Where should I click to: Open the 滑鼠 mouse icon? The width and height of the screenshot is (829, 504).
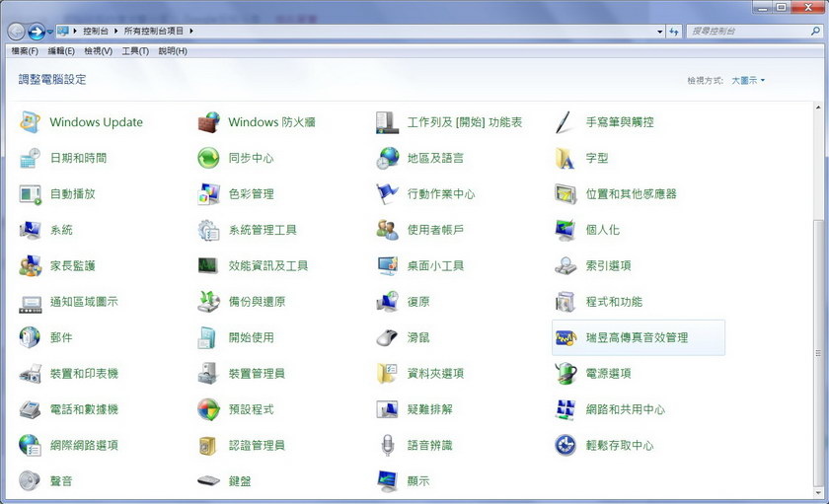(387, 337)
